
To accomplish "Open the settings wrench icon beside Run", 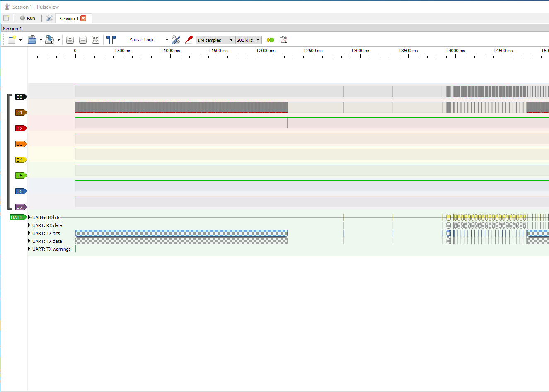I will (50, 18).
